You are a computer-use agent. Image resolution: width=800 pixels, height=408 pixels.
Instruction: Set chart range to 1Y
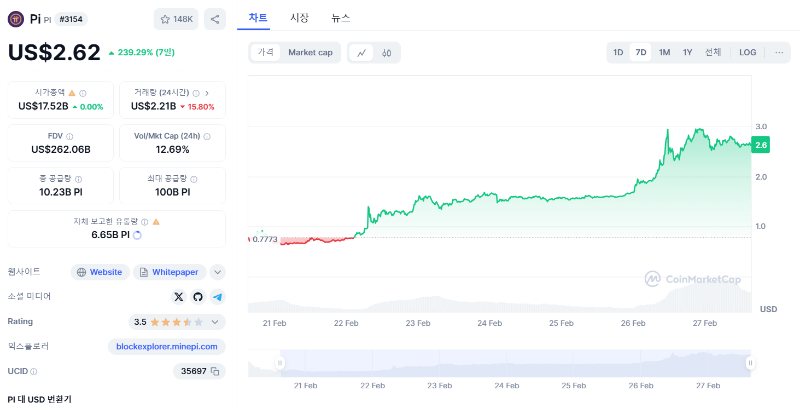[x=687, y=53]
